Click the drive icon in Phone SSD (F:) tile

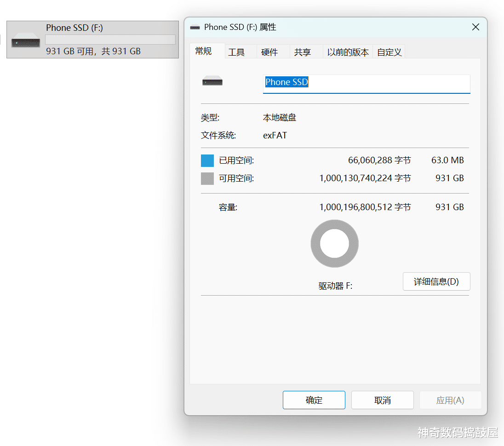(26, 41)
